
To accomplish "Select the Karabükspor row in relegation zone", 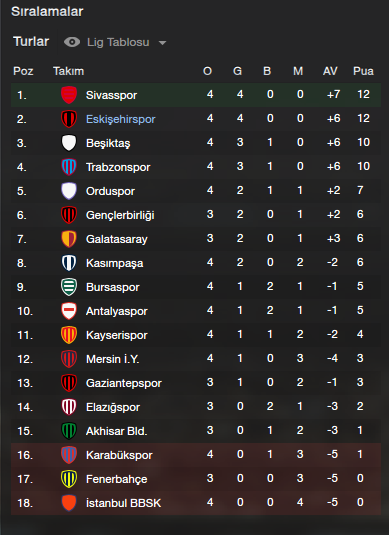I will 196,455.
